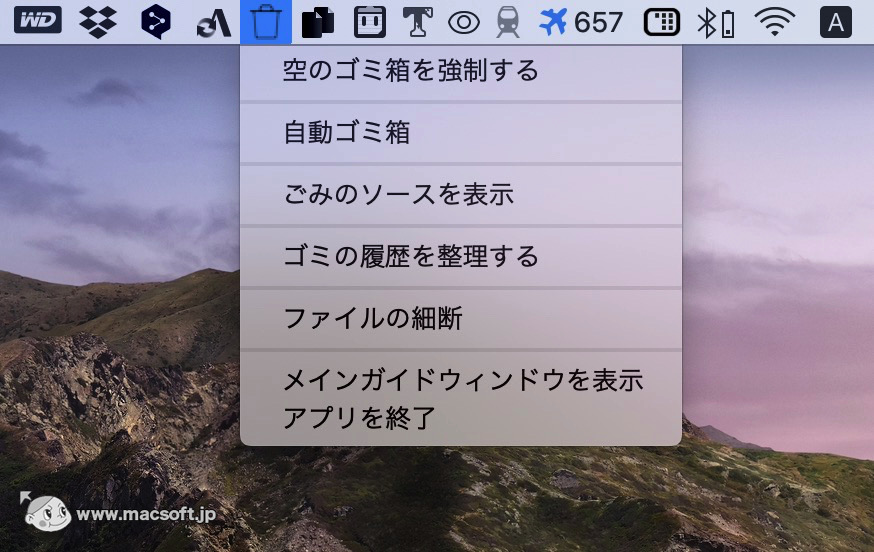Viewport: 874px width, 552px height.
Task: Click the Adobe Creative Cloud style 'A' icon
Action: pos(214,24)
